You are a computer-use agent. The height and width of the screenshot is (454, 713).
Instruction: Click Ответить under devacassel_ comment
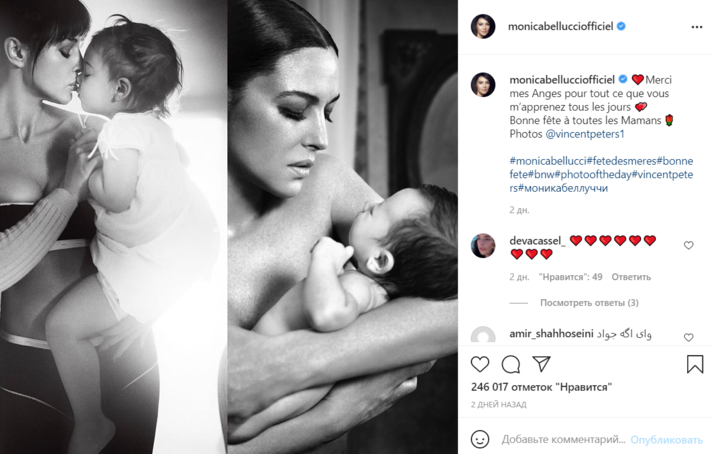point(631,277)
